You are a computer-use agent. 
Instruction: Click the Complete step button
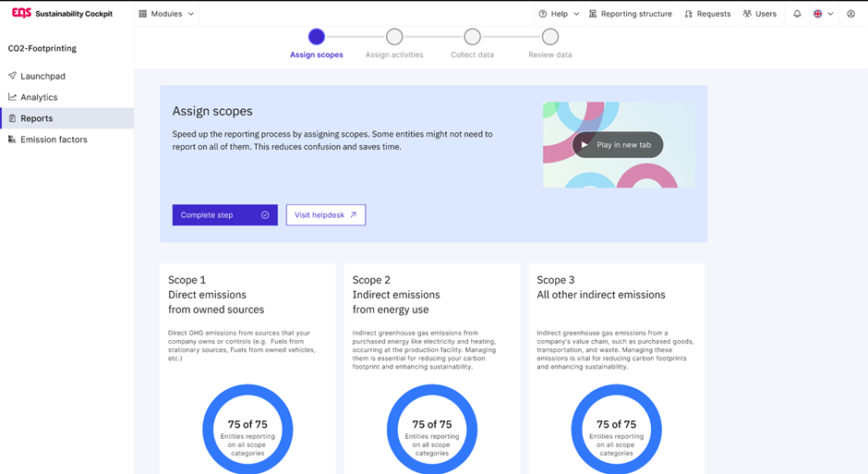(224, 215)
